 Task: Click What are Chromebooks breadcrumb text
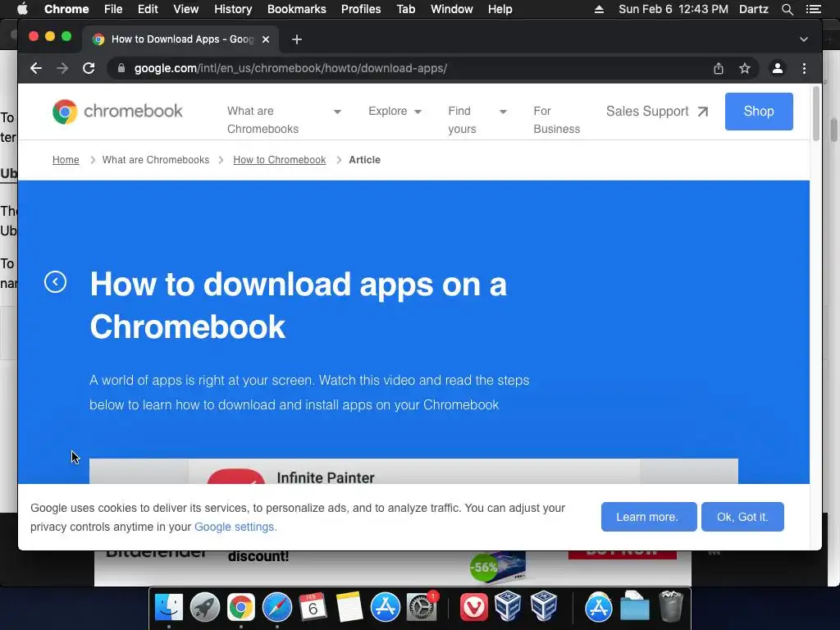[156, 160]
